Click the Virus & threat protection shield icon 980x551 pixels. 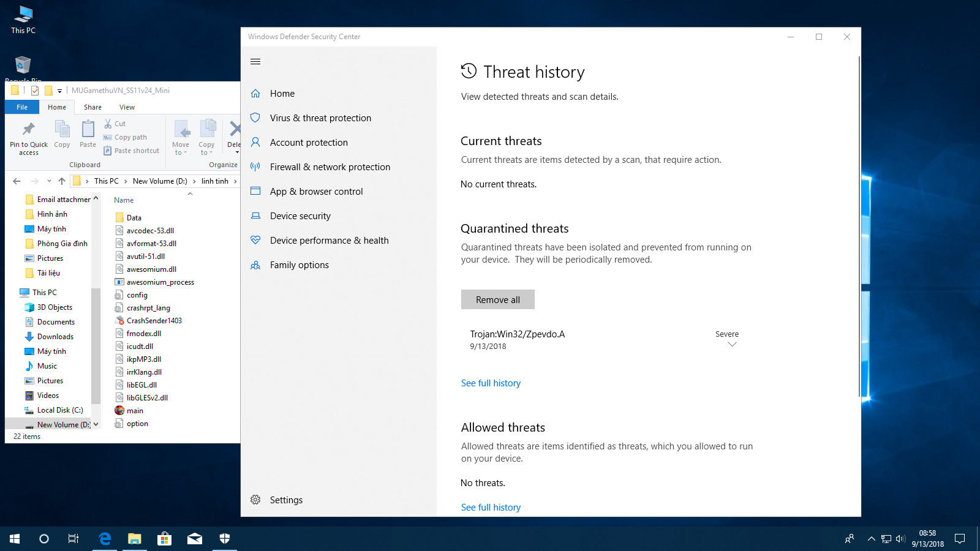[255, 118]
